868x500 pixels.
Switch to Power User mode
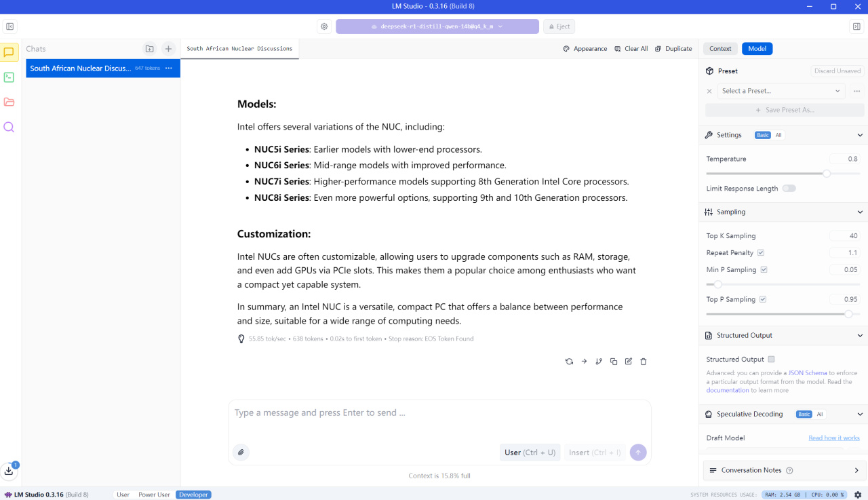click(x=154, y=495)
